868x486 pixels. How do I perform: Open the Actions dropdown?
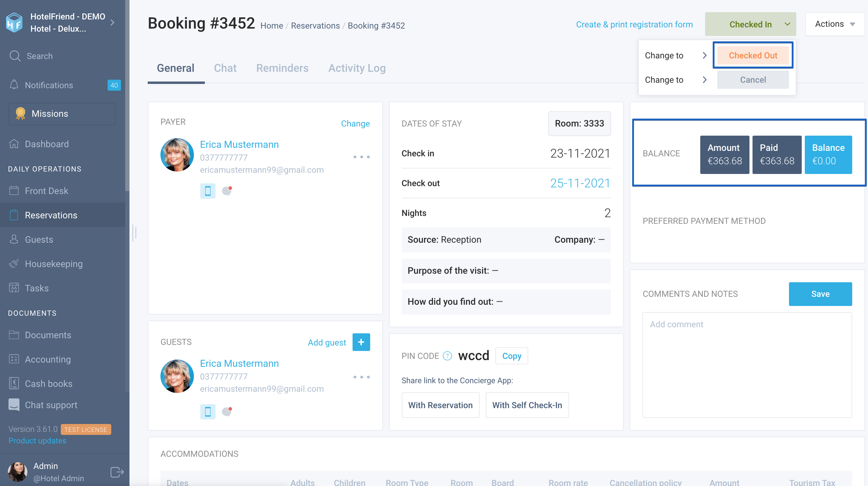click(835, 24)
